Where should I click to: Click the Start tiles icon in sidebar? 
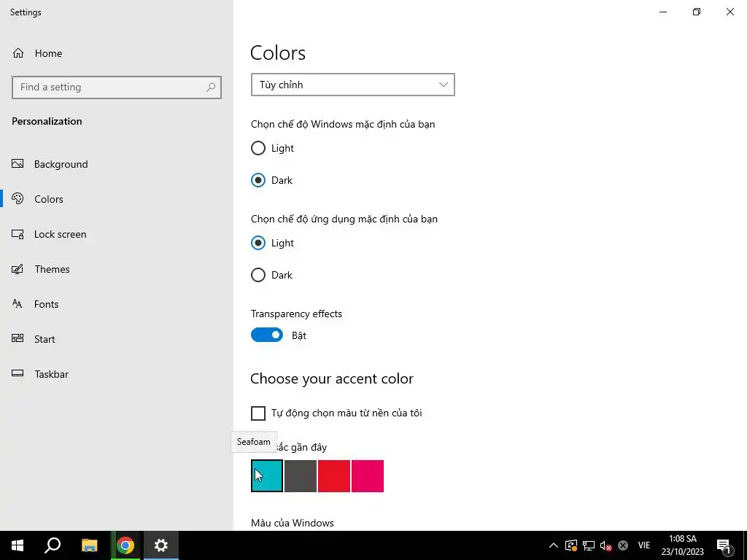18,338
